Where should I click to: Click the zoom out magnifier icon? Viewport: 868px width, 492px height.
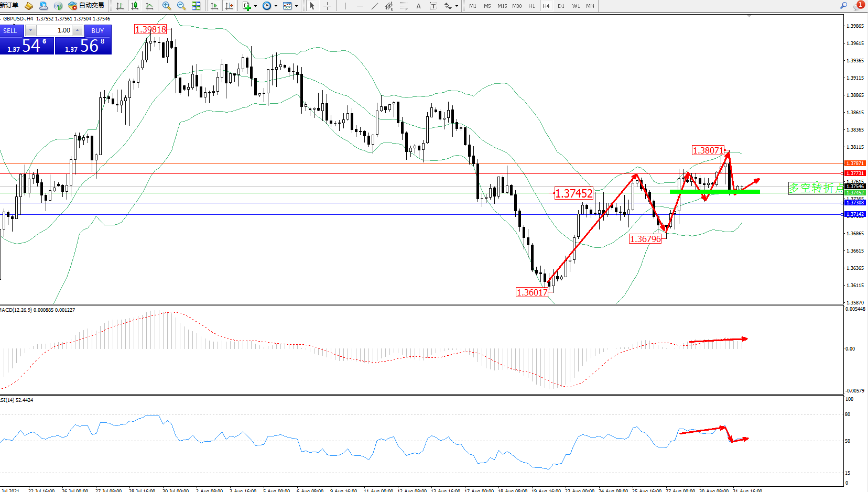181,6
